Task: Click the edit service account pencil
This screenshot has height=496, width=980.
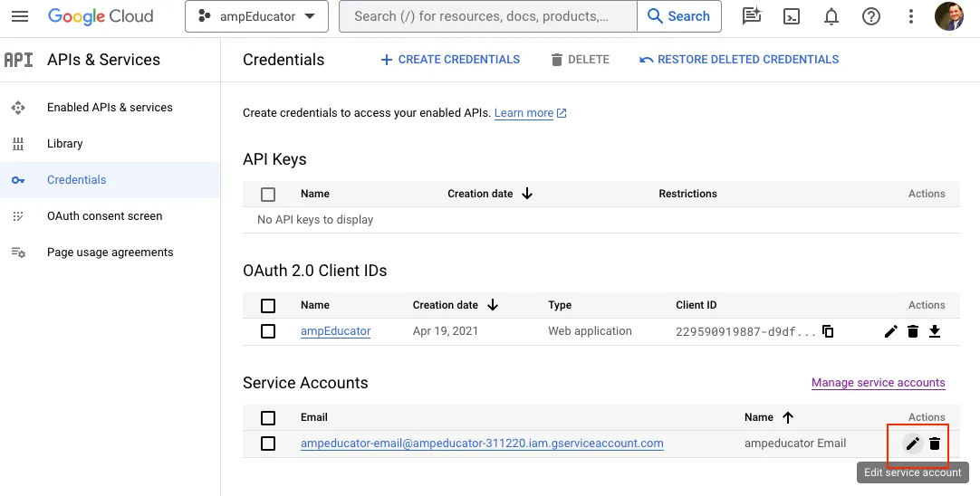Action: [912, 444]
